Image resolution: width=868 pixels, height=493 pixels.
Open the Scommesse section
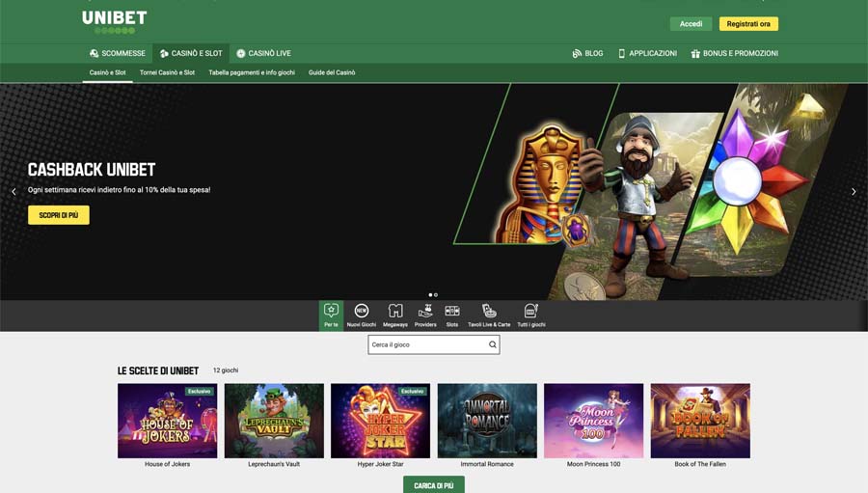118,53
